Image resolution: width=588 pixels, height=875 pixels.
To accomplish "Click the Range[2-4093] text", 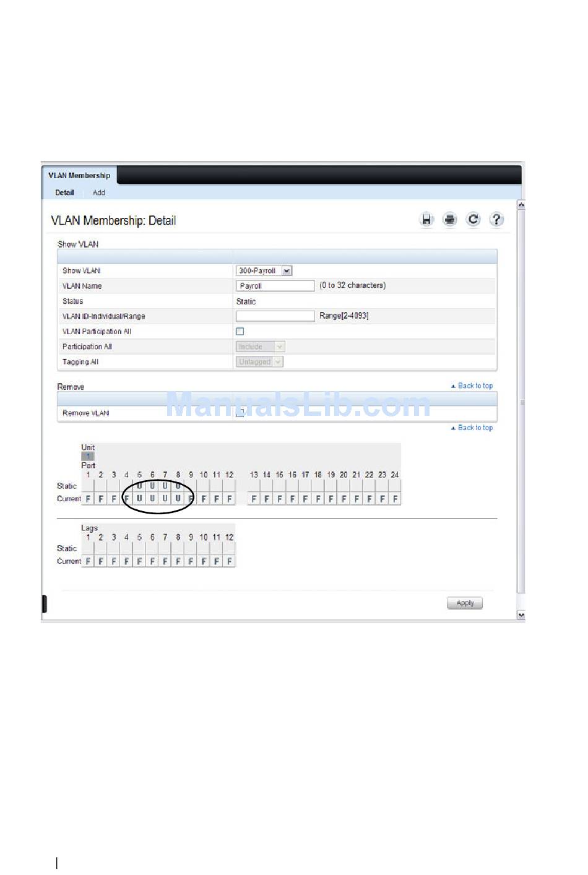I will click(x=344, y=316).
